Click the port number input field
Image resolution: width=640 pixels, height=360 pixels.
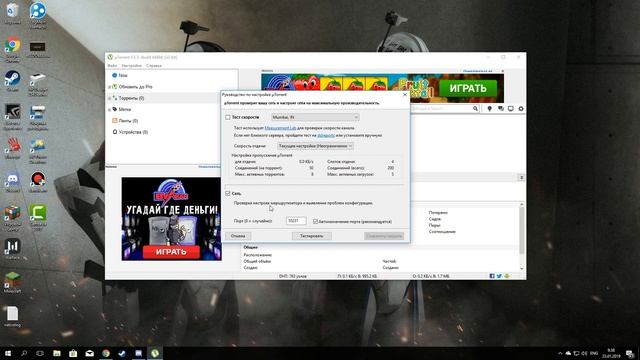pos(296,221)
